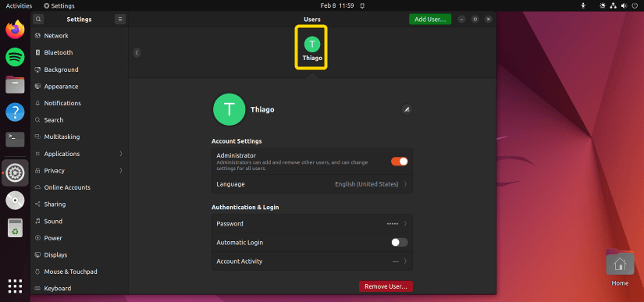Open the Files manager dock icon
Viewport: 644px width, 302px height.
(x=15, y=84)
